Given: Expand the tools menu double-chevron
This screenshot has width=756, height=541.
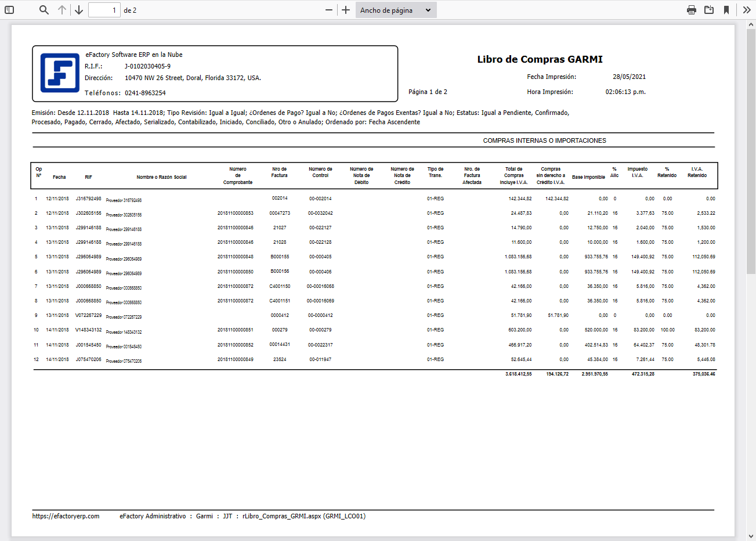Looking at the screenshot, I should click(x=747, y=10).
